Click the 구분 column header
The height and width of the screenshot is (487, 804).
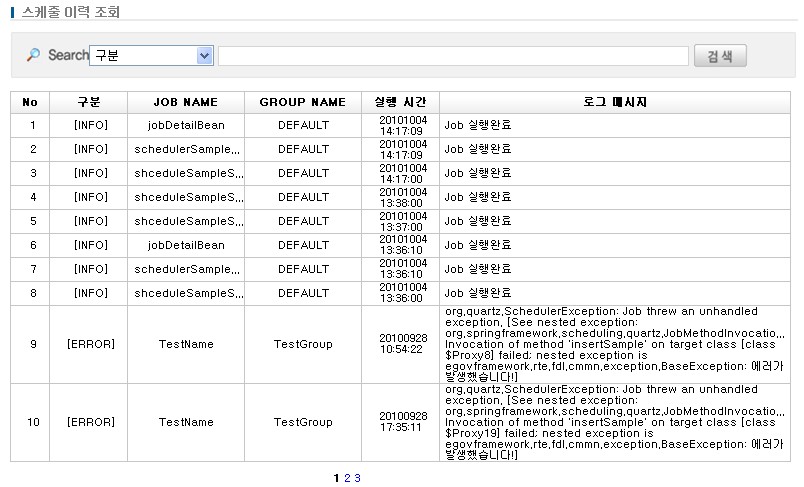click(x=89, y=102)
